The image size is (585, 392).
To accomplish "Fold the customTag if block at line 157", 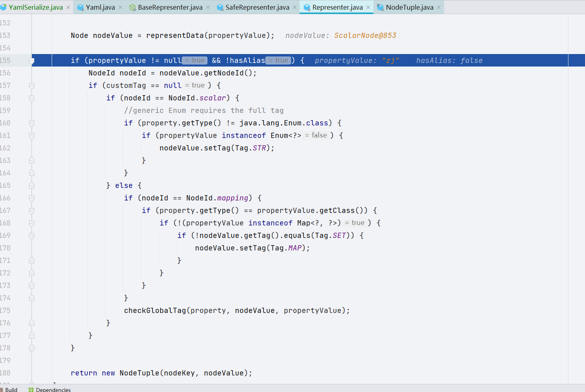I will click(x=32, y=85).
